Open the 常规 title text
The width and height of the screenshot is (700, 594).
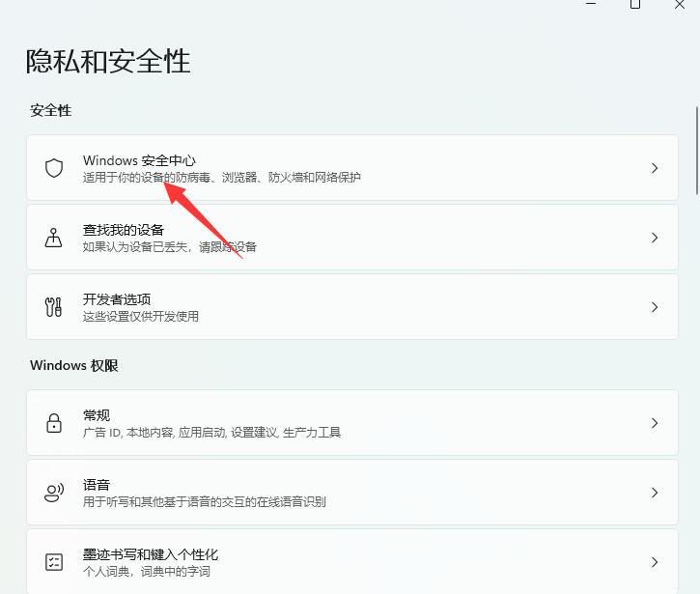tap(97, 415)
